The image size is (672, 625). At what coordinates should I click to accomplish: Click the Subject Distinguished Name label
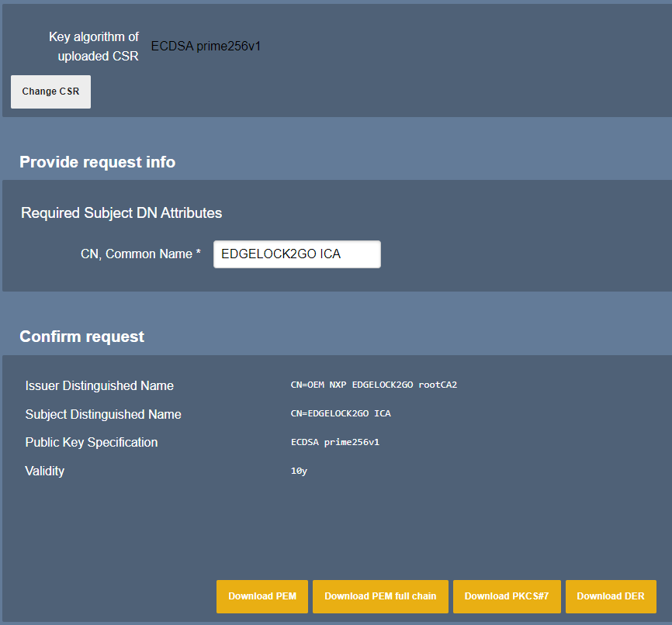click(x=103, y=415)
